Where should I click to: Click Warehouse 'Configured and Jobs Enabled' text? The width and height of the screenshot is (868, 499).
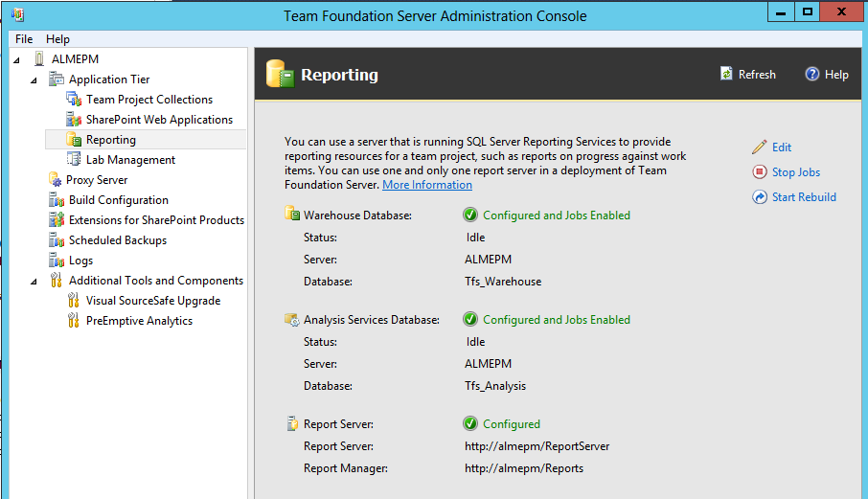[x=557, y=215]
